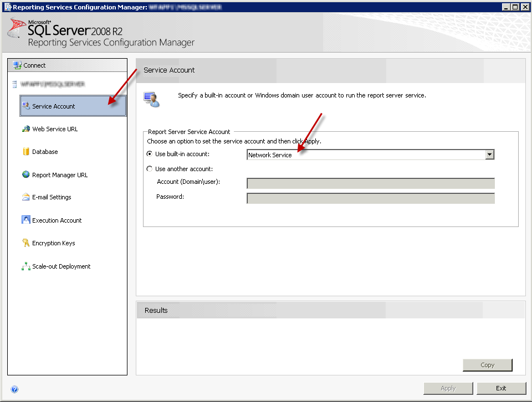Click the Scale-out Deployment network icon
Screen dimensions: 532x402
pos(26,266)
